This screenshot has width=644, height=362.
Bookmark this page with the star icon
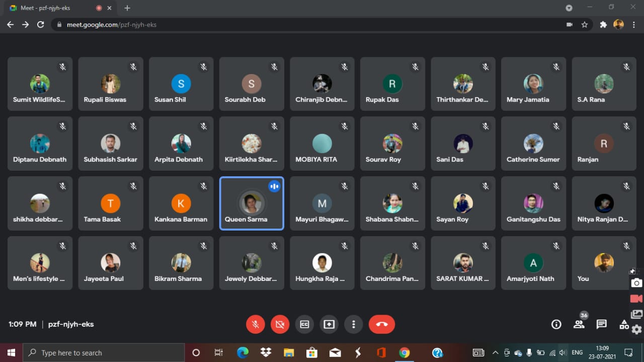(585, 25)
